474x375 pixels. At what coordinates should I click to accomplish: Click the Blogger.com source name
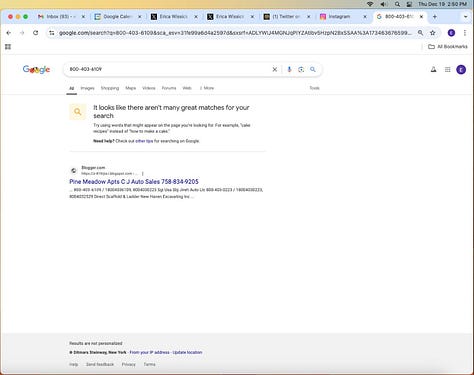point(93,168)
